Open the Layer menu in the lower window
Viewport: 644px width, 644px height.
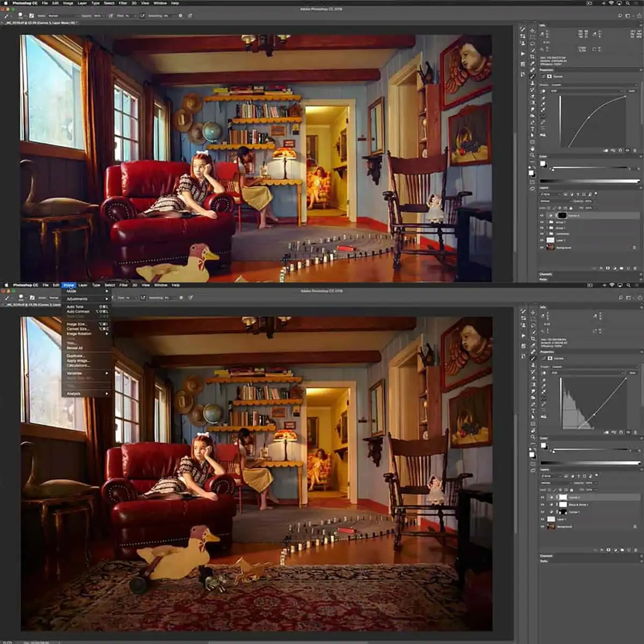click(83, 285)
